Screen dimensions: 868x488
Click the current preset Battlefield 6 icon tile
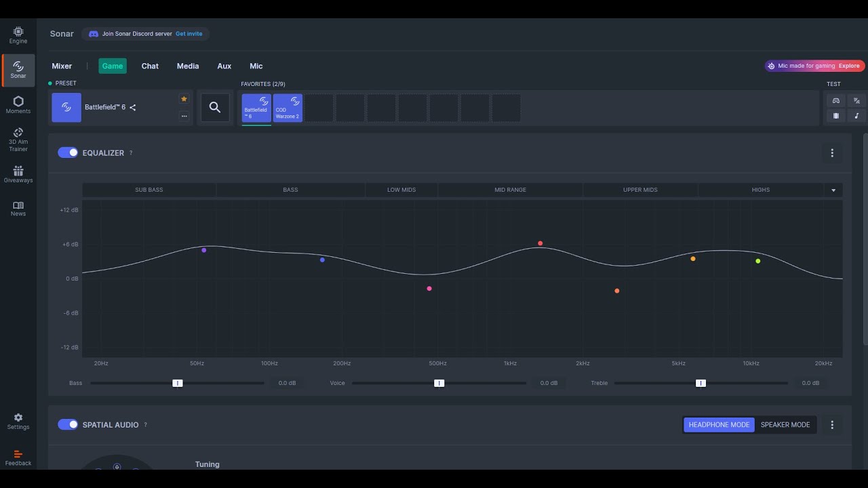tap(66, 107)
